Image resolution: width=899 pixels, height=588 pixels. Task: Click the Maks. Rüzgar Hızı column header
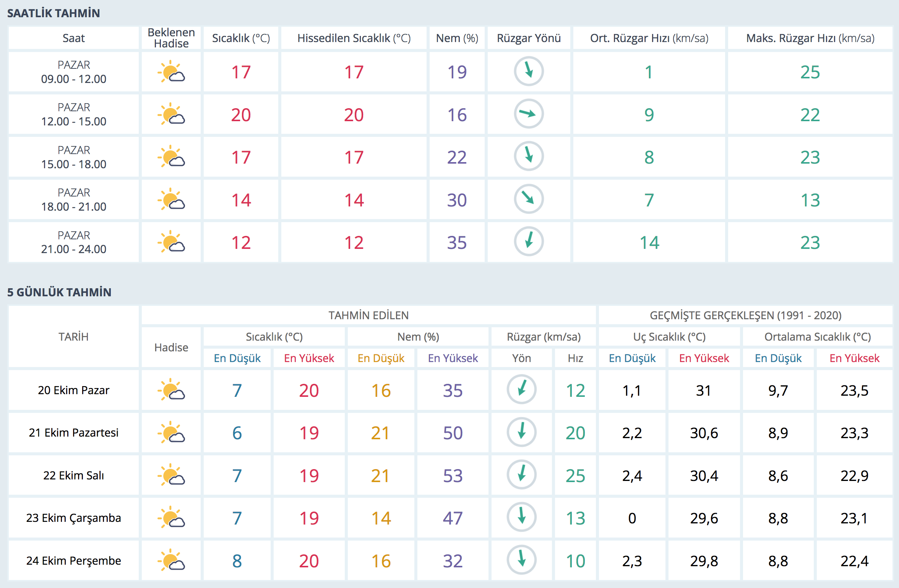[x=810, y=38]
